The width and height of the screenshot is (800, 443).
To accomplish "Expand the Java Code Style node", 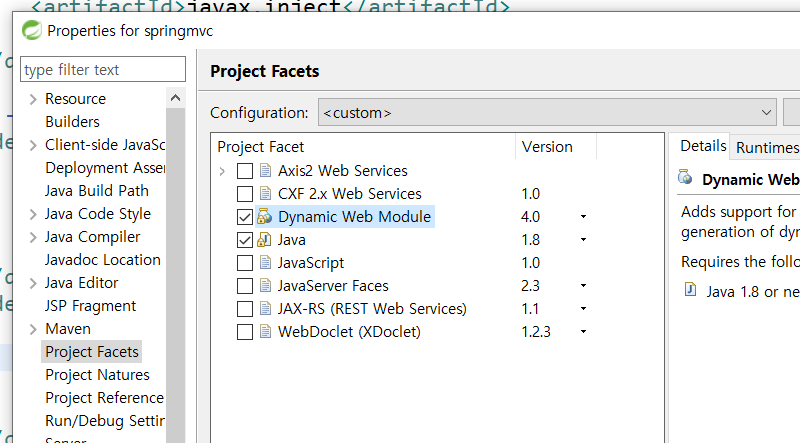I will [x=33, y=214].
